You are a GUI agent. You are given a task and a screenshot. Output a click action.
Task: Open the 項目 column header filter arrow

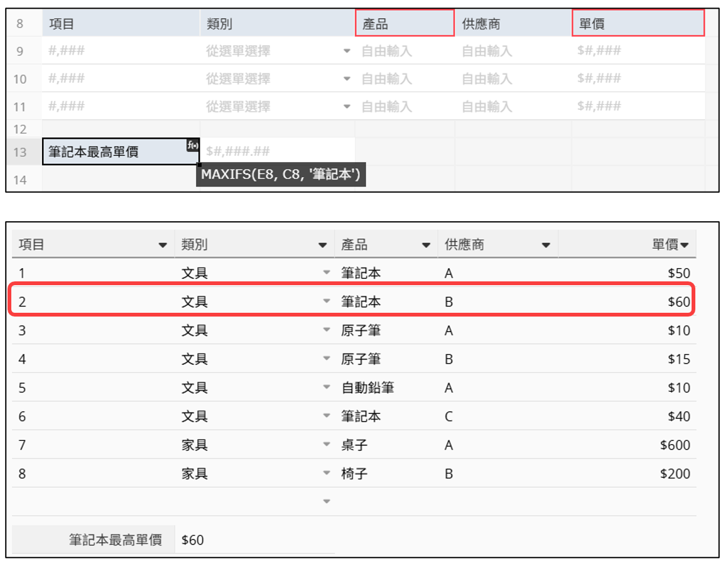point(163,245)
